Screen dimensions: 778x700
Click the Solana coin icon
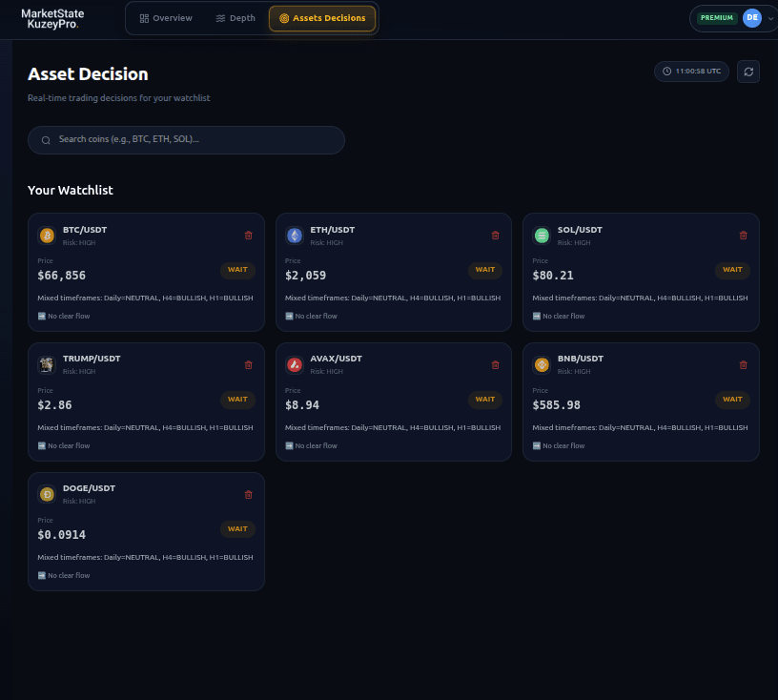point(542,235)
